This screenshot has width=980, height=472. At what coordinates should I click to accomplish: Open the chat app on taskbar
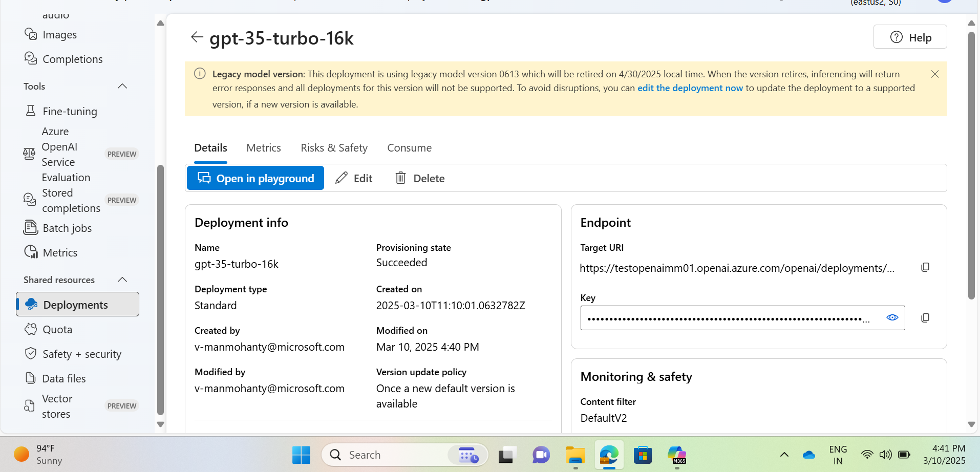(541, 455)
